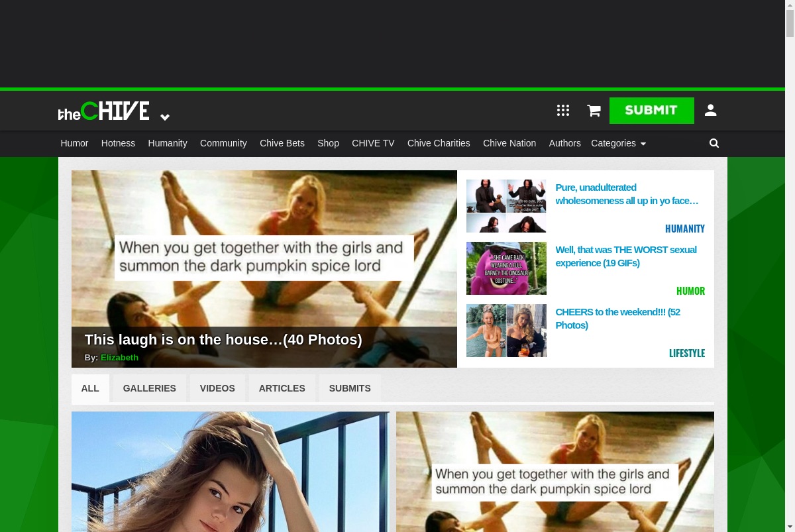Image resolution: width=795 pixels, height=532 pixels.
Task: Open 'CHEERS to the weekend' photos link
Action: pos(617,319)
